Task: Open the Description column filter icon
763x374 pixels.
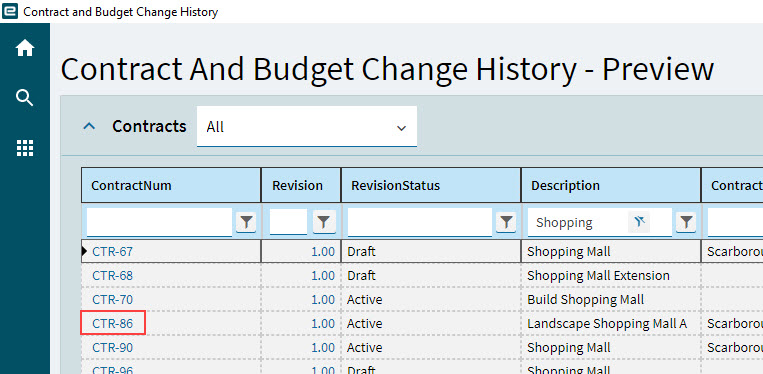Action: coord(686,223)
